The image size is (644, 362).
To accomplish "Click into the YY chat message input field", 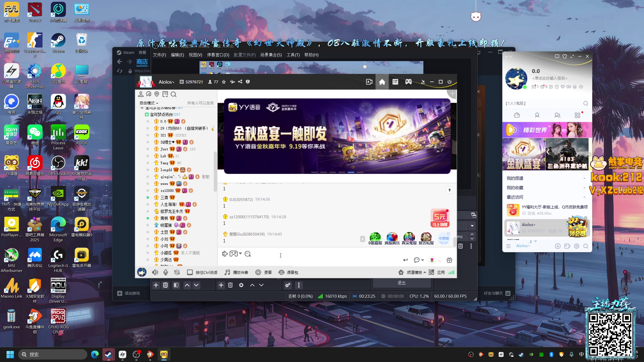I will (x=309, y=260).
